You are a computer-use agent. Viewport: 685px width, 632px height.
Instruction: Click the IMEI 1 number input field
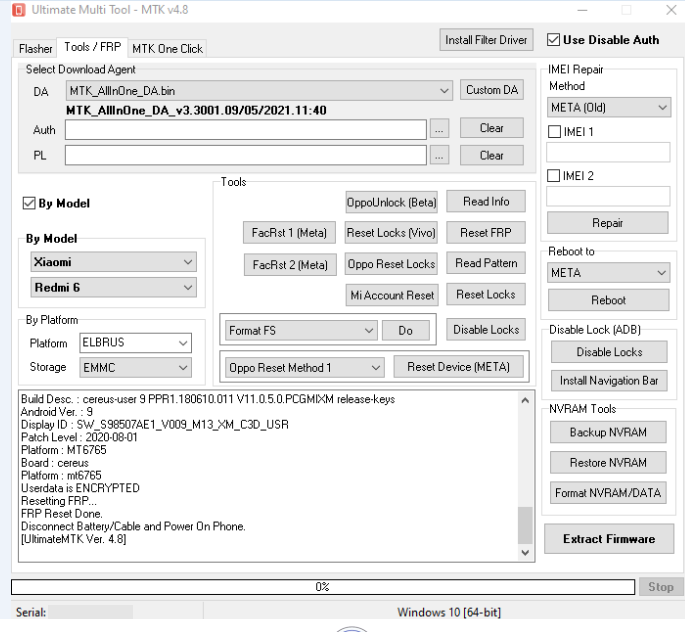pyautogui.click(x=608, y=152)
